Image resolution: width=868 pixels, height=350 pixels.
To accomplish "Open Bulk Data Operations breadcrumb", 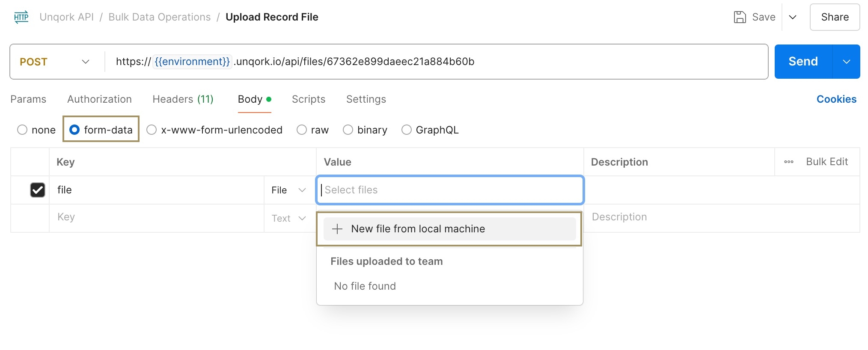I will point(160,17).
